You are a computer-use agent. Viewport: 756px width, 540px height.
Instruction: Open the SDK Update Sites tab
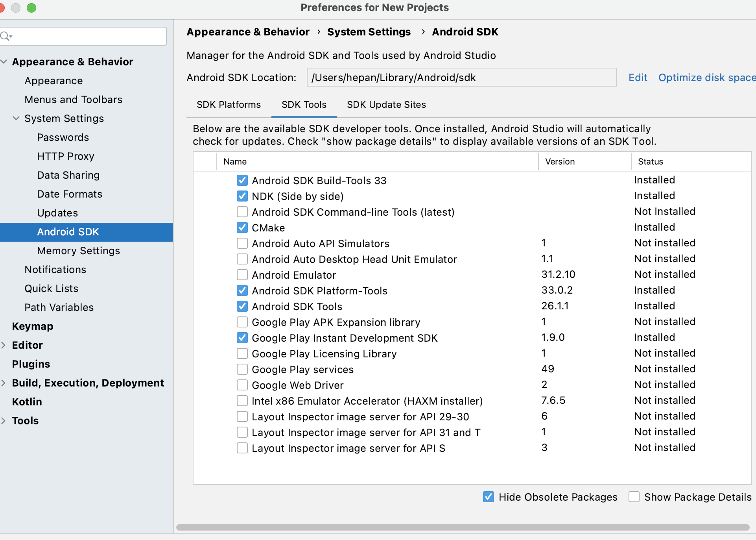pyautogui.click(x=386, y=105)
